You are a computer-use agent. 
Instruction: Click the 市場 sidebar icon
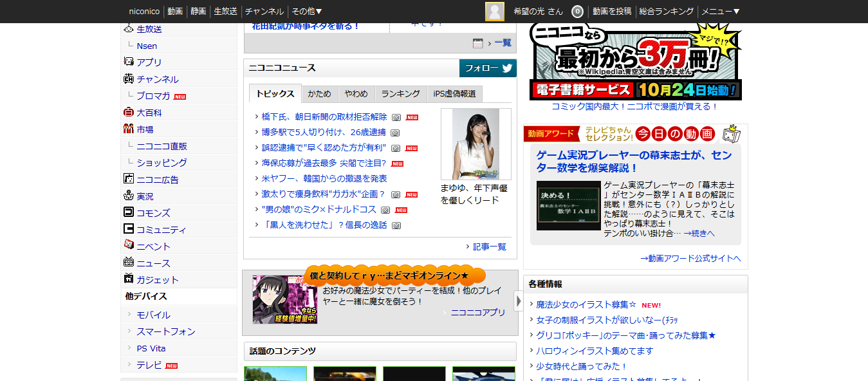(128, 129)
